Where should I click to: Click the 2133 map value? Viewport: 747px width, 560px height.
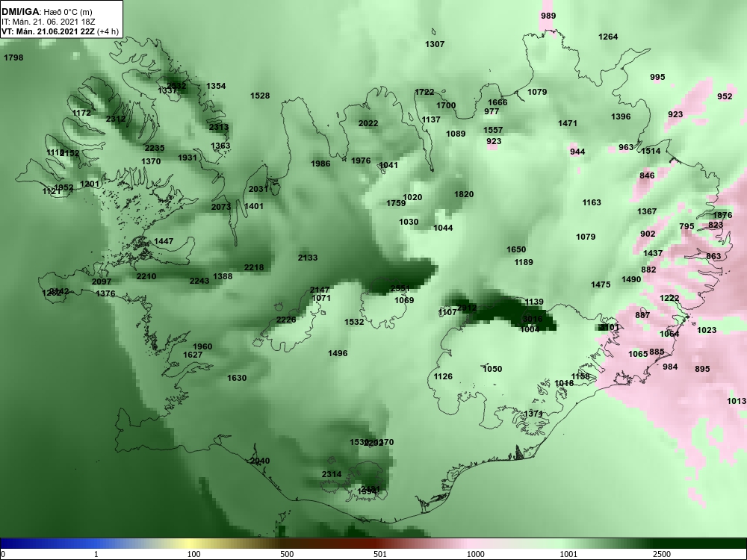(308, 258)
